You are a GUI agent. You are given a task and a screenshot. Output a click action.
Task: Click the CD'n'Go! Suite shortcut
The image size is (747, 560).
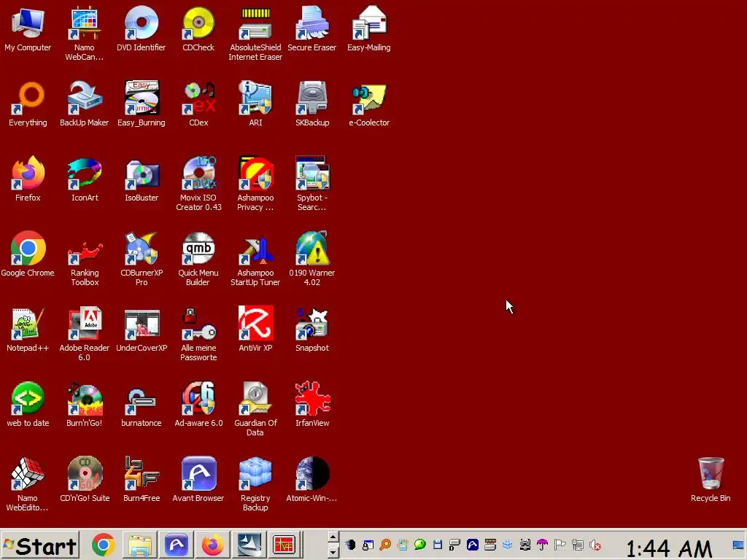[x=85, y=480]
